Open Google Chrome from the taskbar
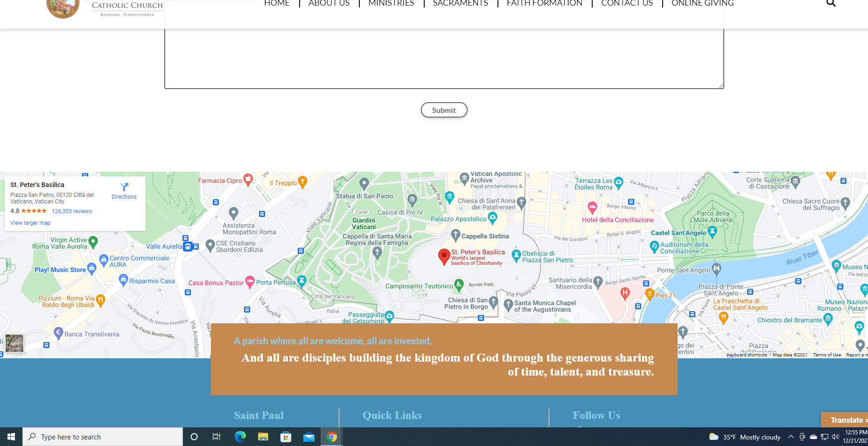 tap(332, 437)
